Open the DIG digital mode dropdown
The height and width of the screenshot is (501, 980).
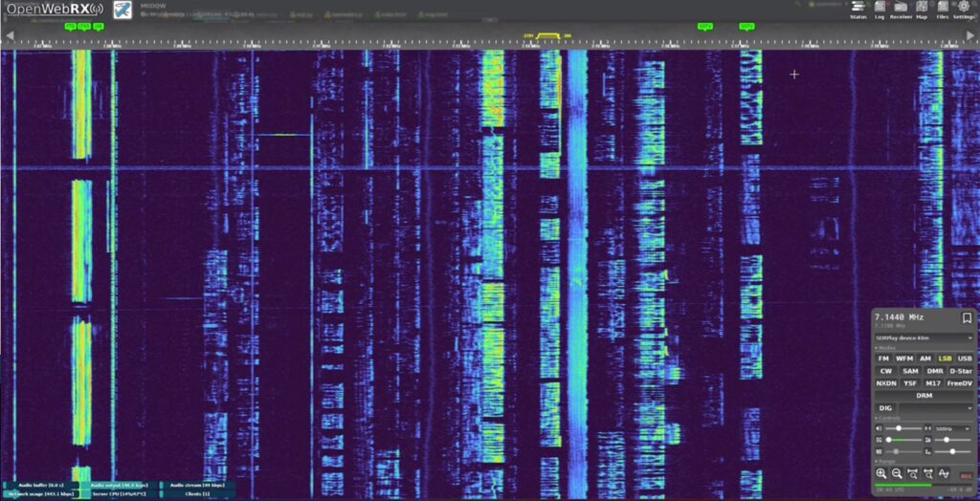click(x=935, y=408)
